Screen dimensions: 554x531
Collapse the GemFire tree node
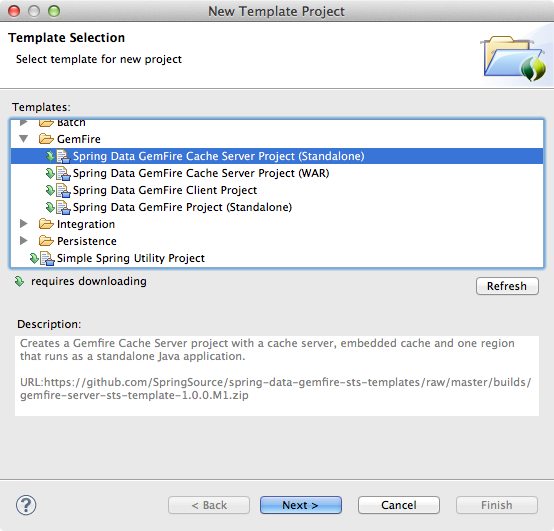point(24,139)
